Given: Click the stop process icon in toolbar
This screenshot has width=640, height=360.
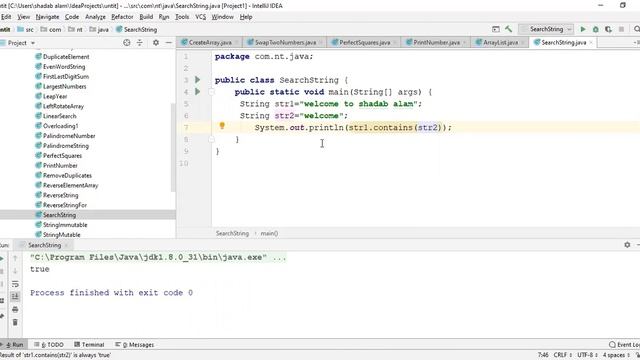Looking at the screenshot, I should click(621, 29).
